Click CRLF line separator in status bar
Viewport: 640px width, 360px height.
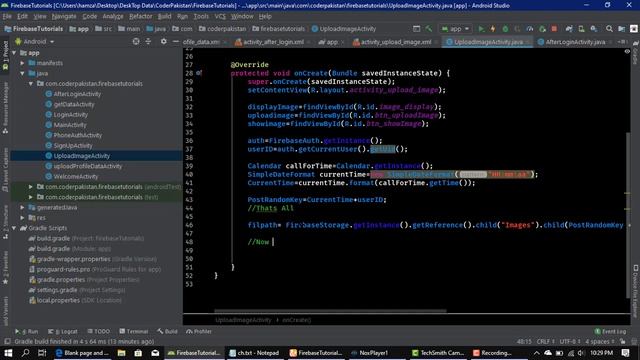tap(546, 341)
